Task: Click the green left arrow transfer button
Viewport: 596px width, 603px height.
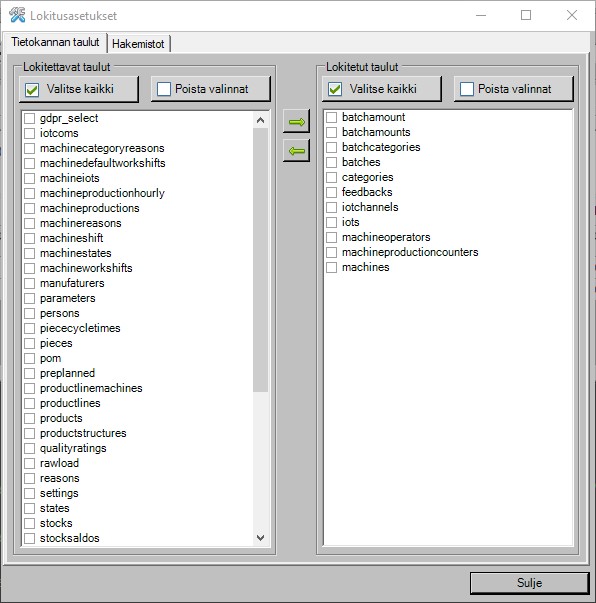Action: [x=296, y=150]
